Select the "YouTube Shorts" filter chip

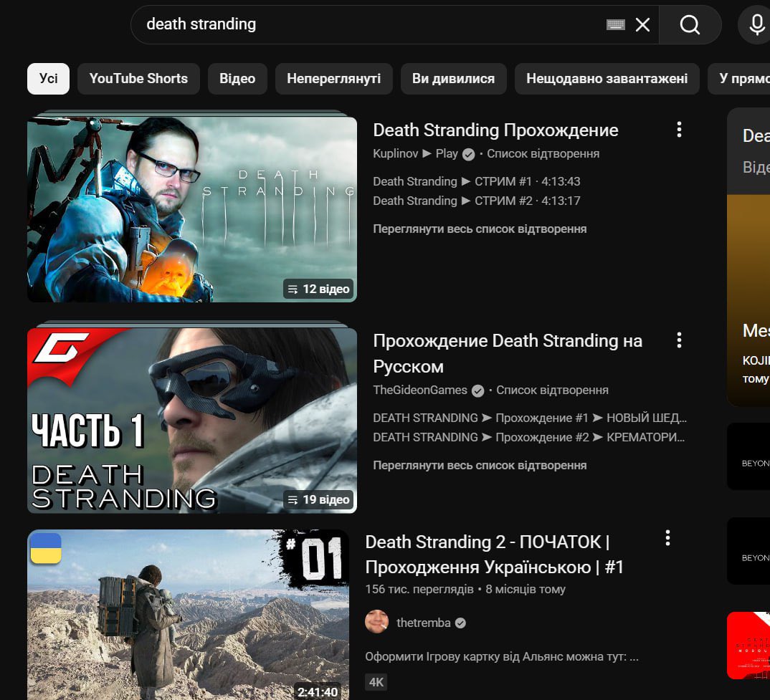[138, 79]
